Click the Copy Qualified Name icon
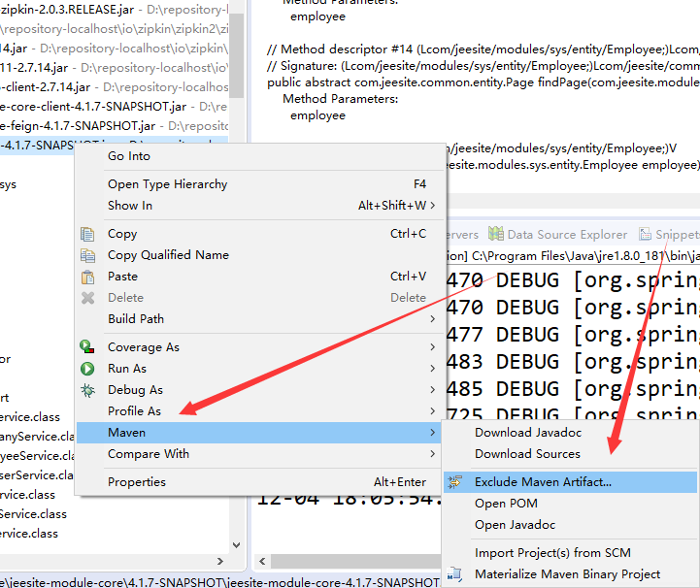 (x=87, y=255)
